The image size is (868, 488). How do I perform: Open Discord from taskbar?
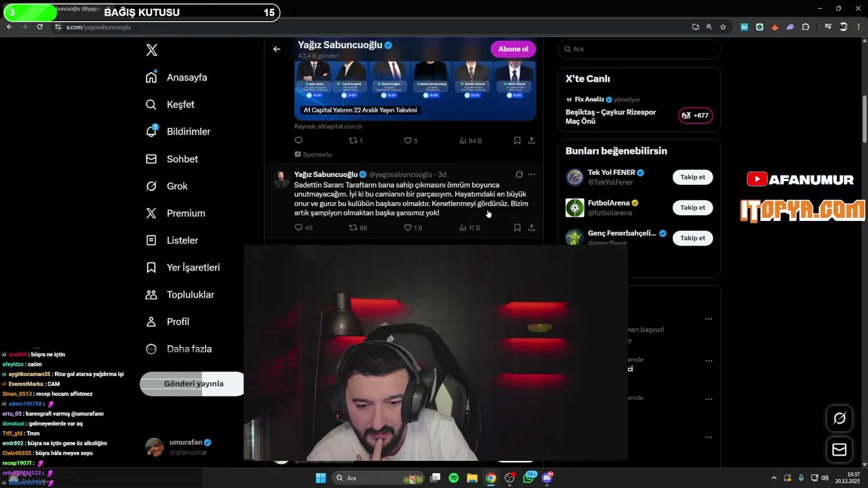[x=547, y=478]
